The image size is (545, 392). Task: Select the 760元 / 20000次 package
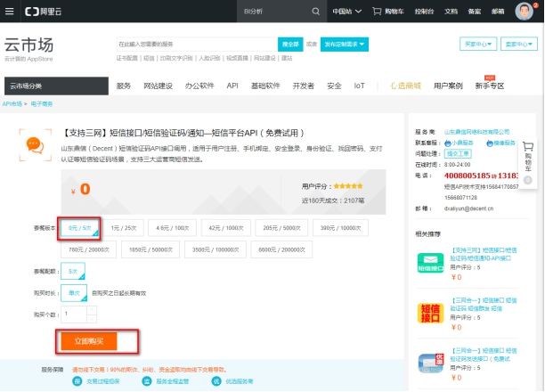tap(89, 249)
